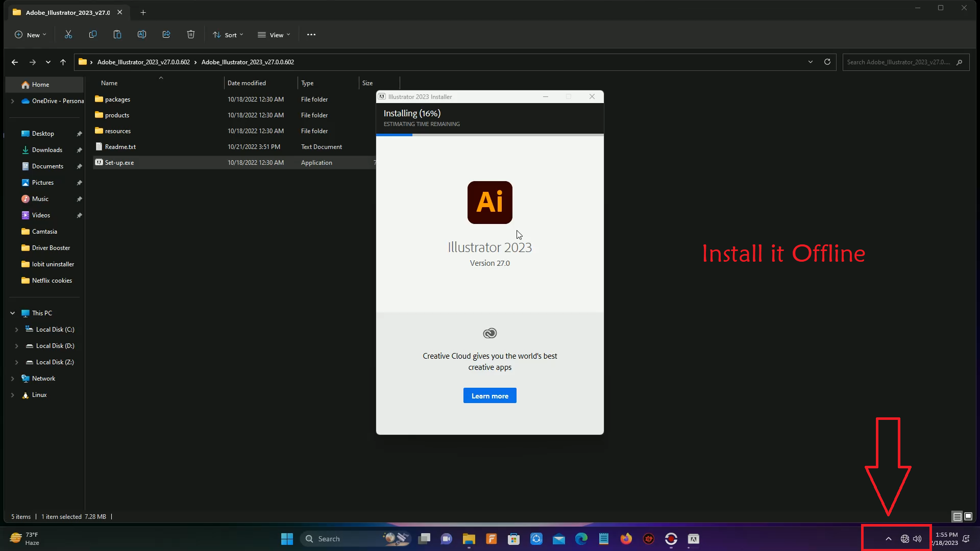The image size is (980, 551).
Task: Open the notification bell icon
Action: 966,539
